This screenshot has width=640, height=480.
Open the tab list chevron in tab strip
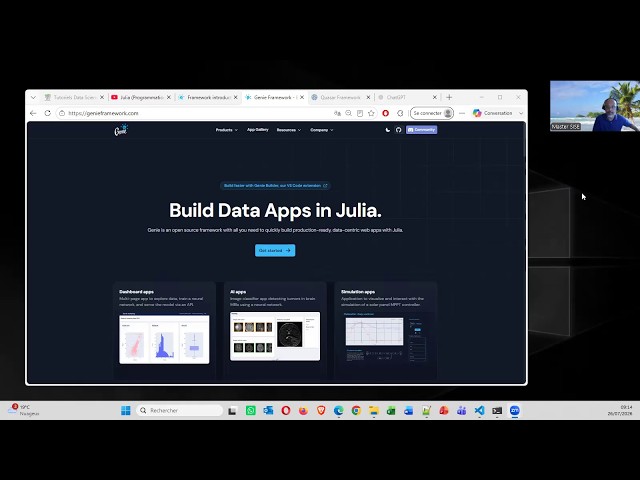[33, 97]
